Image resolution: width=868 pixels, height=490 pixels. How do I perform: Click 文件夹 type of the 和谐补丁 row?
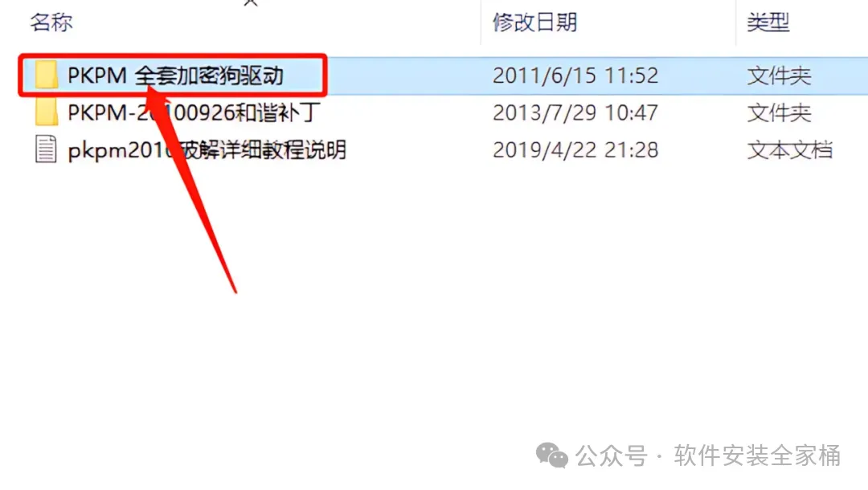780,113
